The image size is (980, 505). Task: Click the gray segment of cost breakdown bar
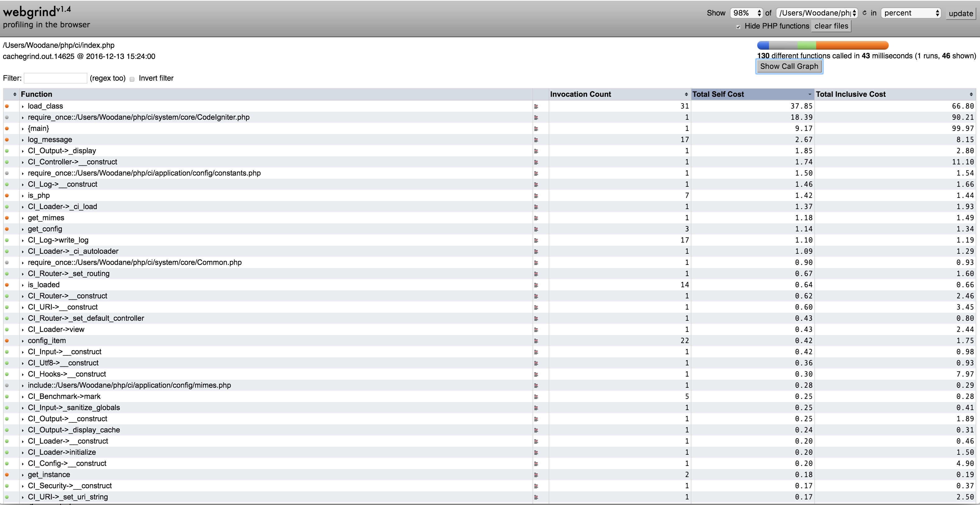(x=783, y=46)
